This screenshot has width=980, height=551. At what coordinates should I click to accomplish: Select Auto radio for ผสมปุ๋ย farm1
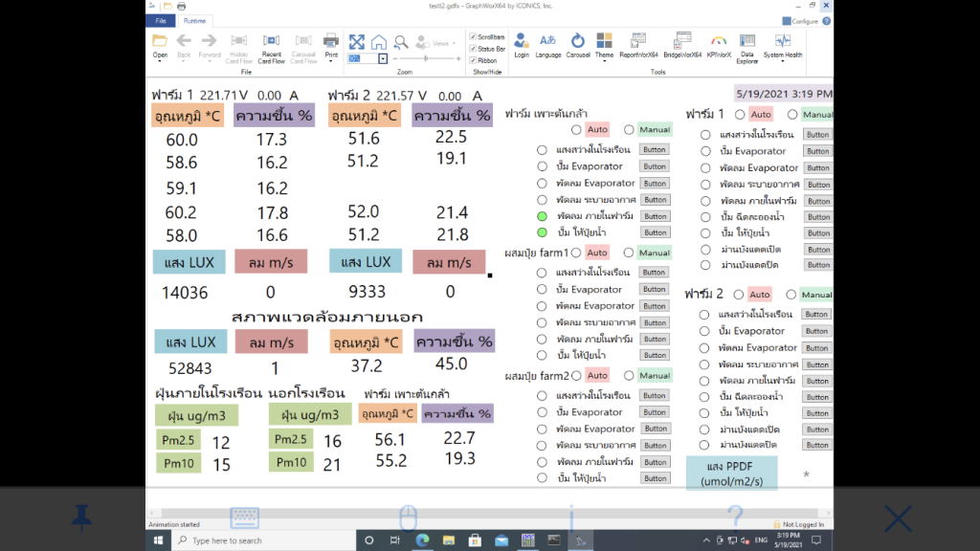(576, 253)
